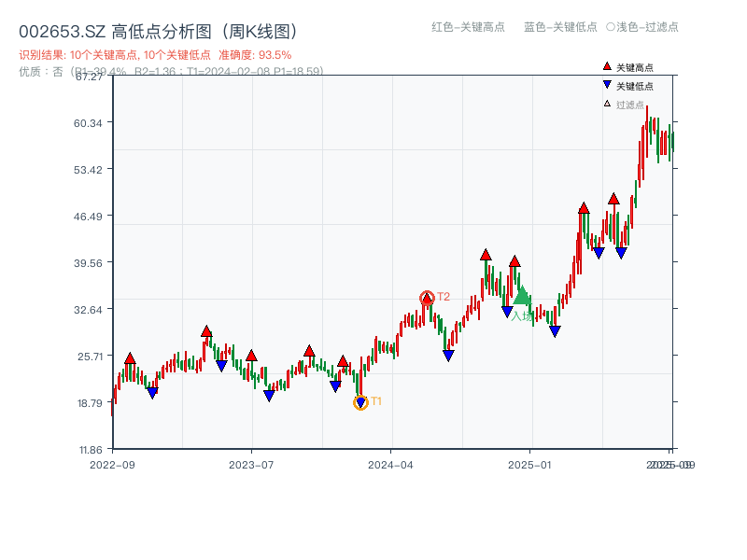747x560 pixels.
Task: Click the gray 优质：否 info line
Action: (x=171, y=72)
